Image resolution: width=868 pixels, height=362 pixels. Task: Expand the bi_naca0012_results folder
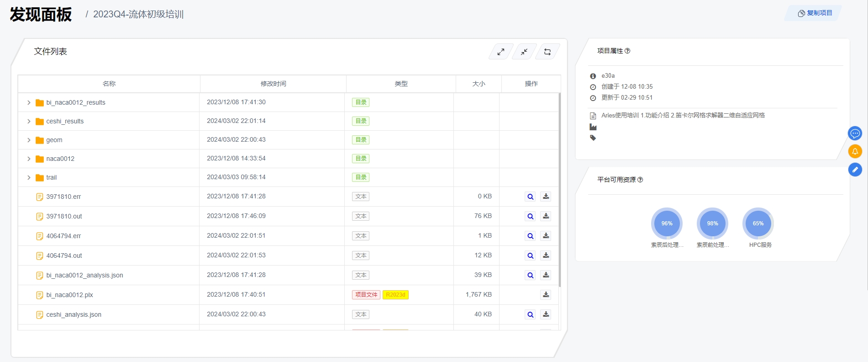[29, 102]
